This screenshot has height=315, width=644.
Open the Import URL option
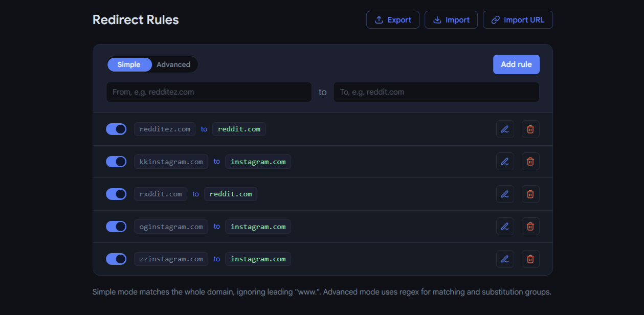(518, 20)
